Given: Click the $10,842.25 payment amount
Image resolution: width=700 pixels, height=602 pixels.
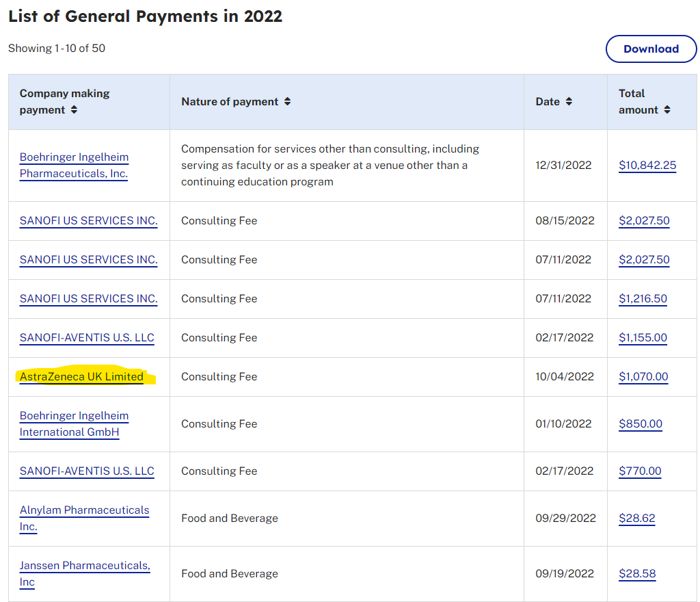Looking at the screenshot, I should tap(647, 166).
